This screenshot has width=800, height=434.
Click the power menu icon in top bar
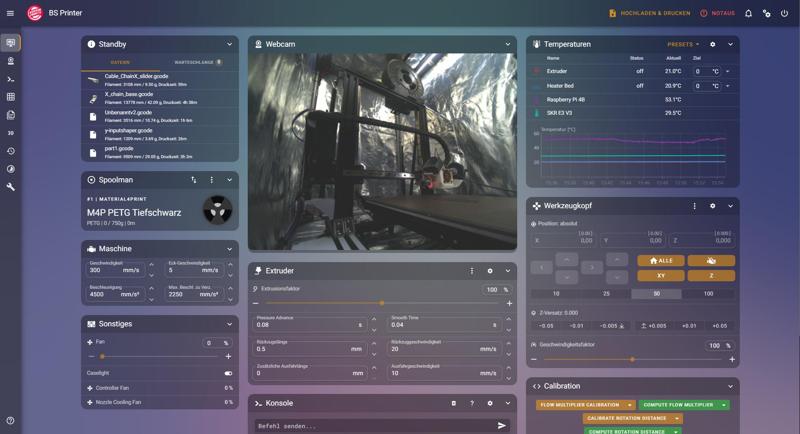(784, 13)
